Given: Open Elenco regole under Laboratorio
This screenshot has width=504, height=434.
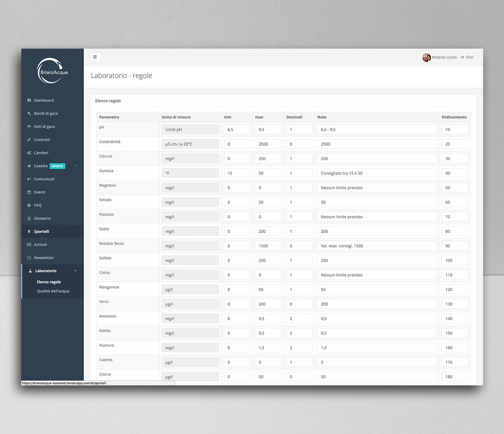Looking at the screenshot, I should tap(49, 282).
